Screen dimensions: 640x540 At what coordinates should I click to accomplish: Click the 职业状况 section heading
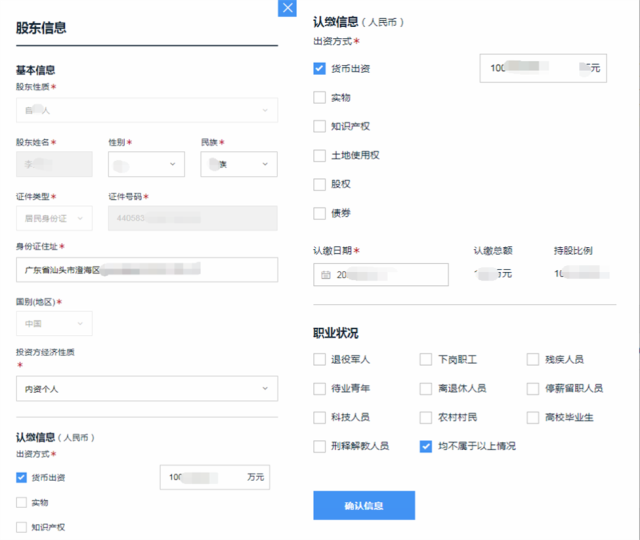tap(336, 333)
